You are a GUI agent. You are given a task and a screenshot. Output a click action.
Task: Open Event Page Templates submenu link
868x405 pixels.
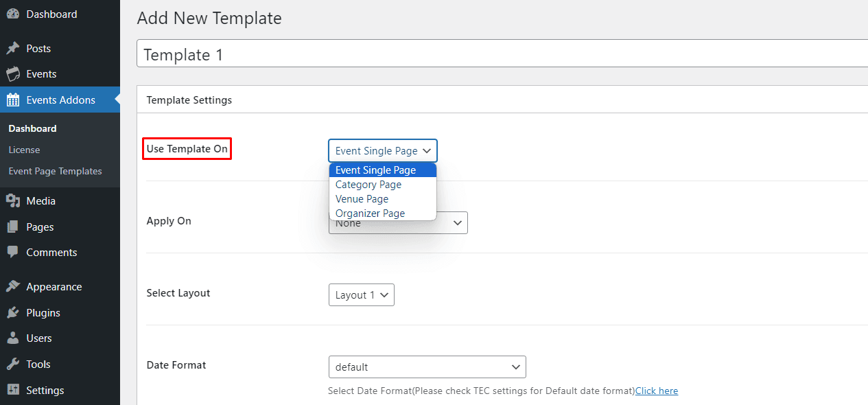(55, 171)
